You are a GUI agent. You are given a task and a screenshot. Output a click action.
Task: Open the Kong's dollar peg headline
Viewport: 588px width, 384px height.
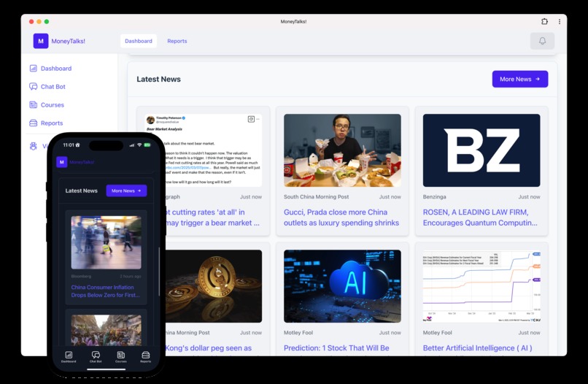tap(209, 348)
